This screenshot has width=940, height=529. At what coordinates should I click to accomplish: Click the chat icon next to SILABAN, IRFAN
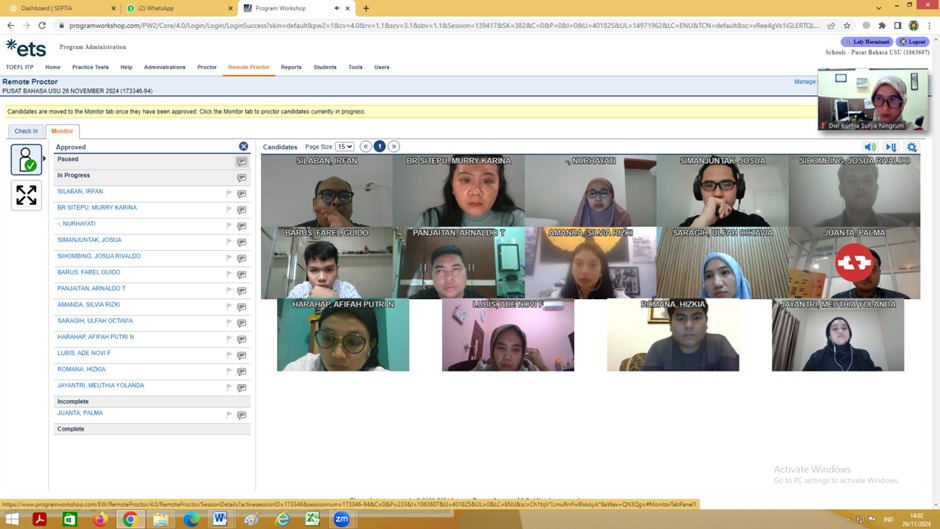click(242, 194)
